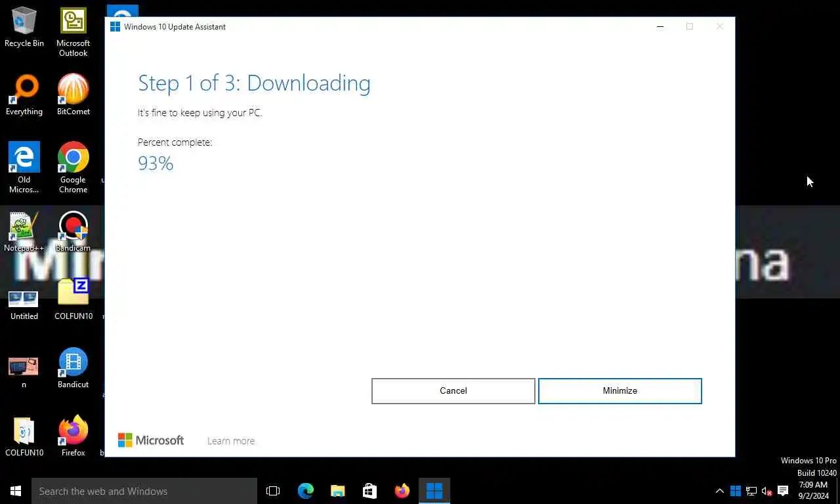Image resolution: width=840 pixels, height=504 pixels.
Task: Show hidden system tray icons
Action: [720, 491]
